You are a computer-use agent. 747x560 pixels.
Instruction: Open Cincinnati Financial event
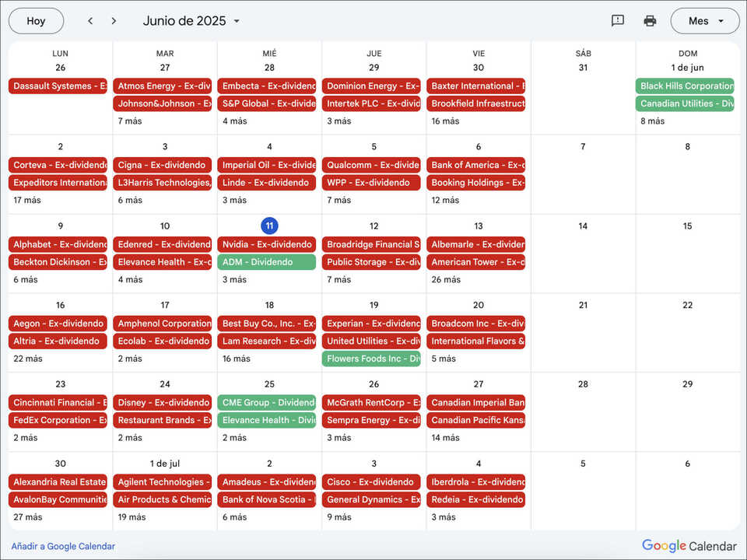point(58,402)
